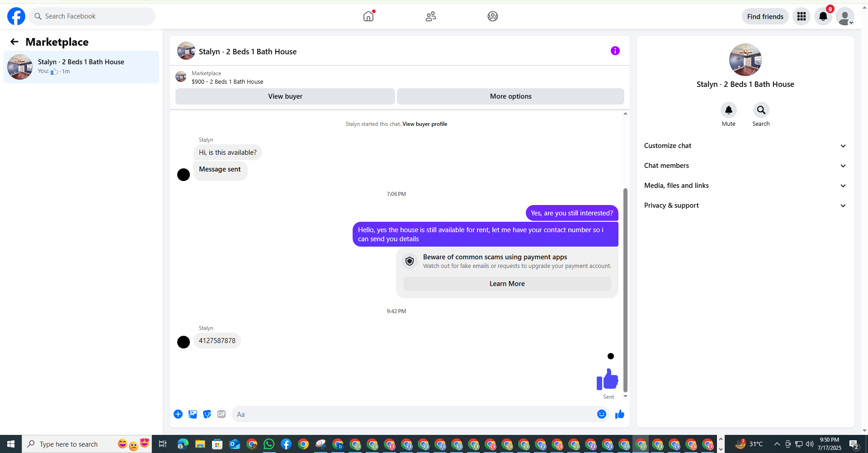The width and height of the screenshot is (868, 453).
Task: Open the volume control in the tray
Action: [x=810, y=444]
